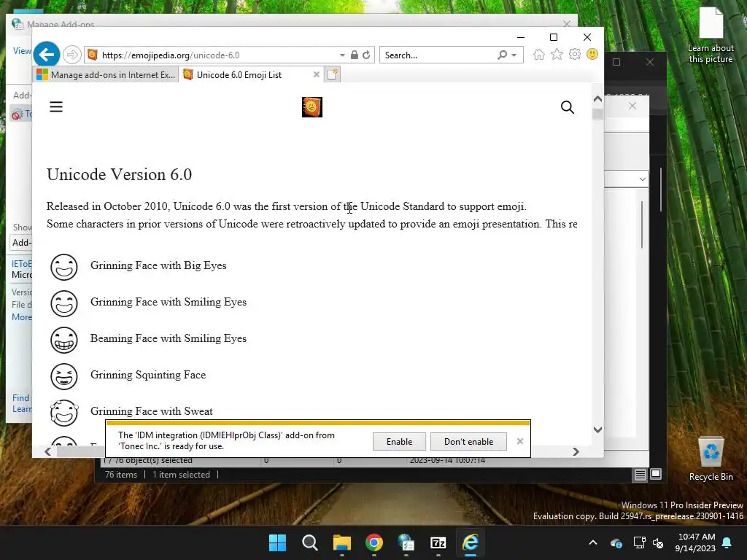
Task: Click the blue Back arrow button
Action: click(47, 54)
